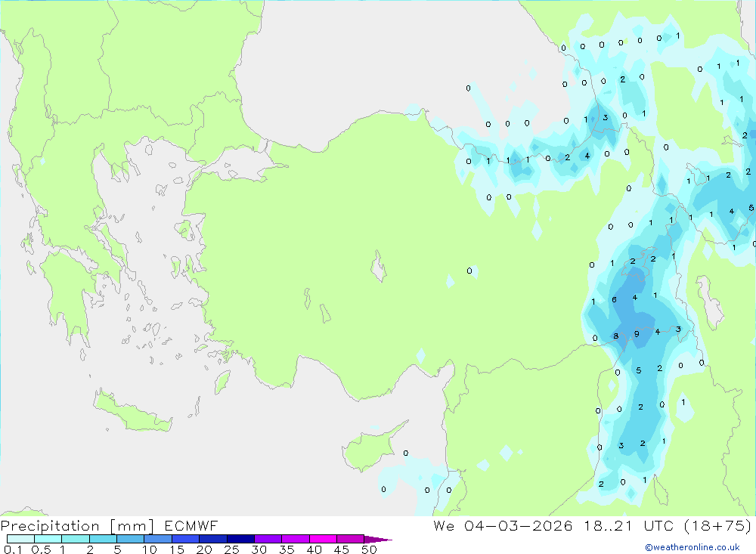Click the legend label '10'

(150, 549)
